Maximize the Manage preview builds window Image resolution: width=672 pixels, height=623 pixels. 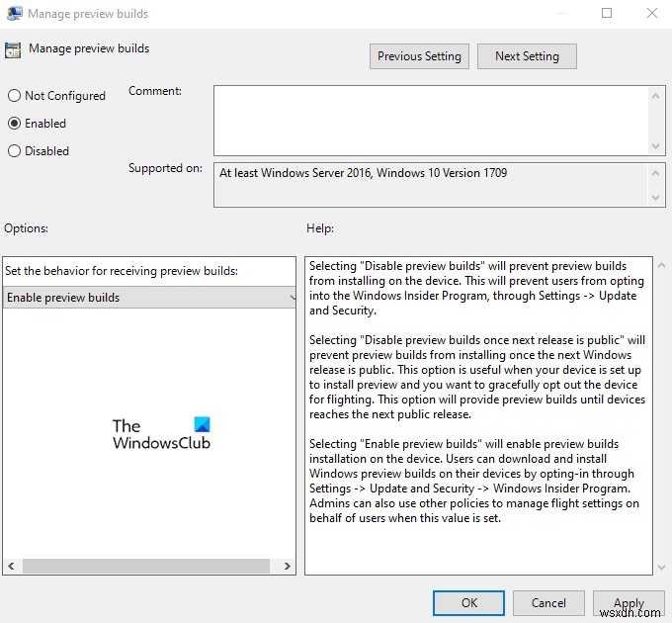point(607,13)
